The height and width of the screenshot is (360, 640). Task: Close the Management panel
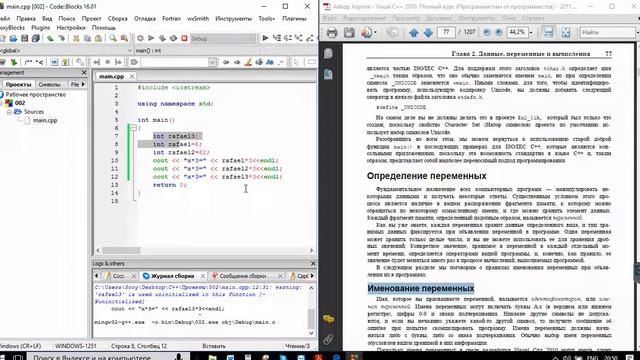click(x=84, y=73)
